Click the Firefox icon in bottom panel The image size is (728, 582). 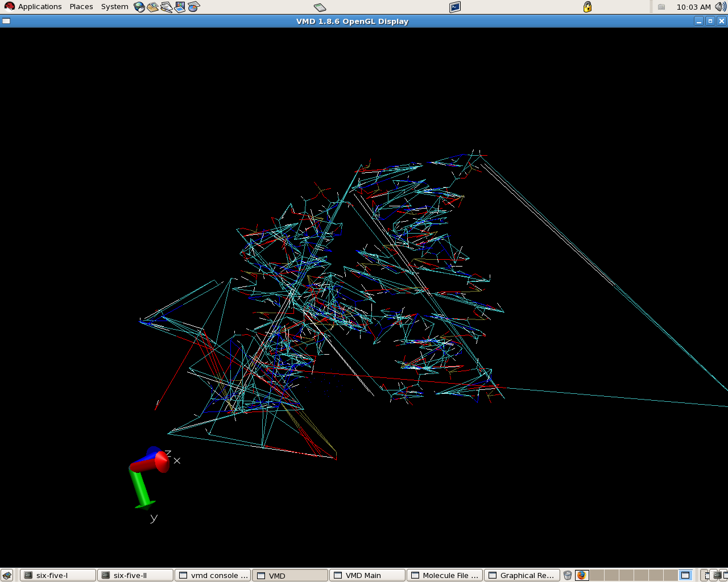(x=581, y=575)
